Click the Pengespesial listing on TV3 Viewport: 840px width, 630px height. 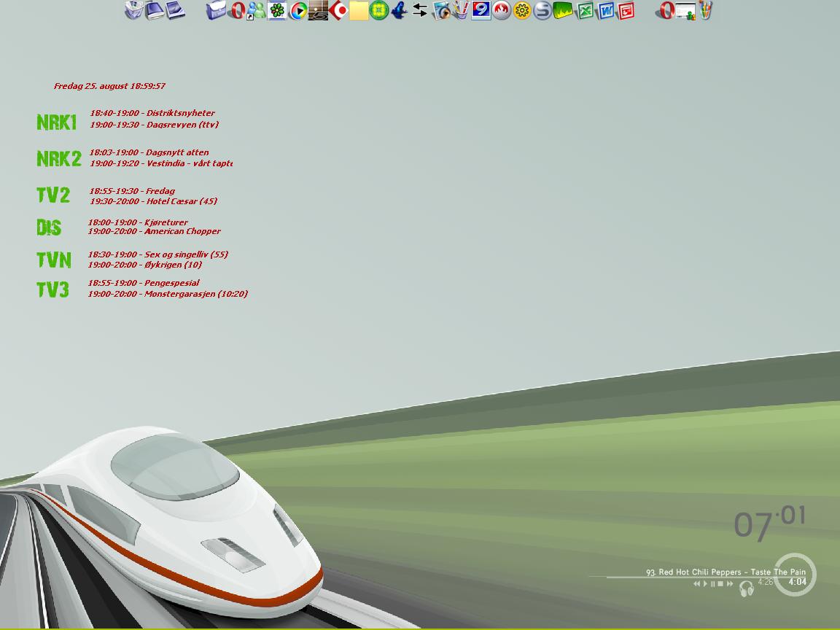(144, 282)
